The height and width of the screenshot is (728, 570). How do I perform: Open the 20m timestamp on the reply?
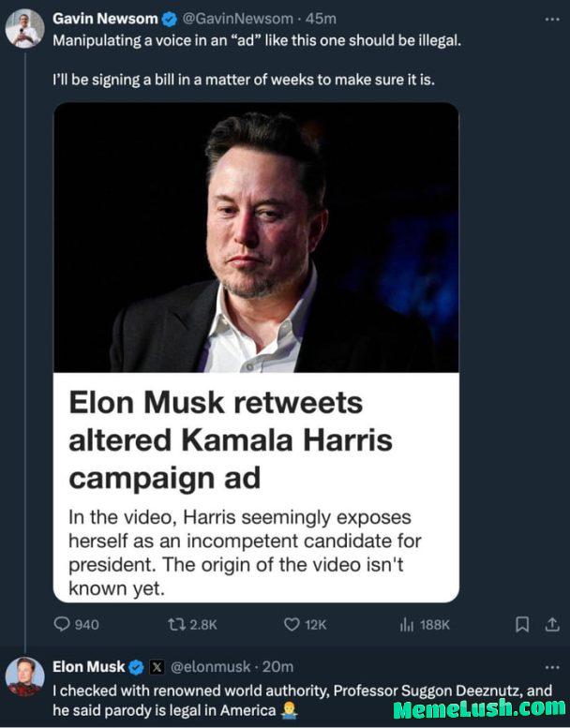coord(277,667)
